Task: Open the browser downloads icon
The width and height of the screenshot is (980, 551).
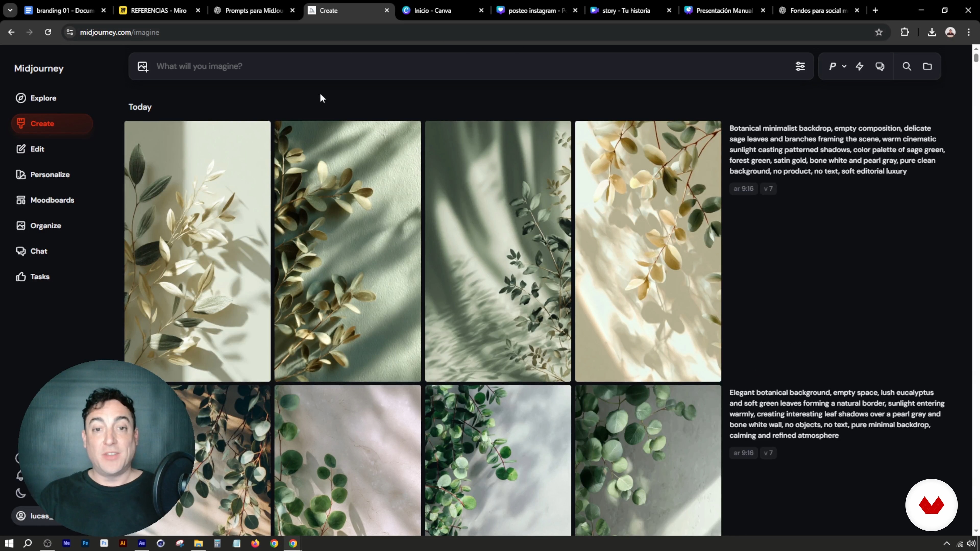Action: pyautogui.click(x=932, y=32)
